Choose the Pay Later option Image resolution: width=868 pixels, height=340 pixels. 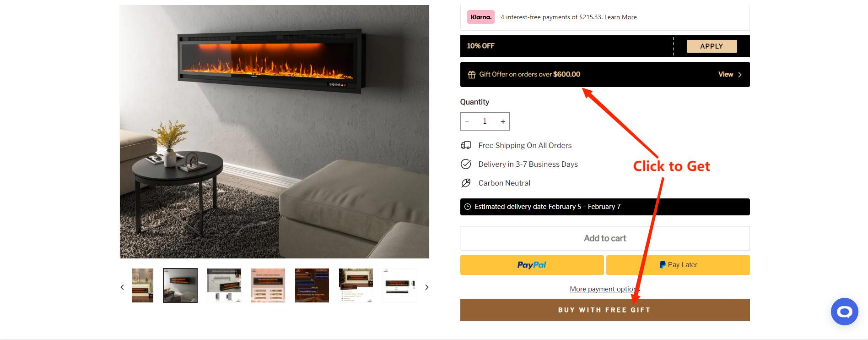(678, 265)
